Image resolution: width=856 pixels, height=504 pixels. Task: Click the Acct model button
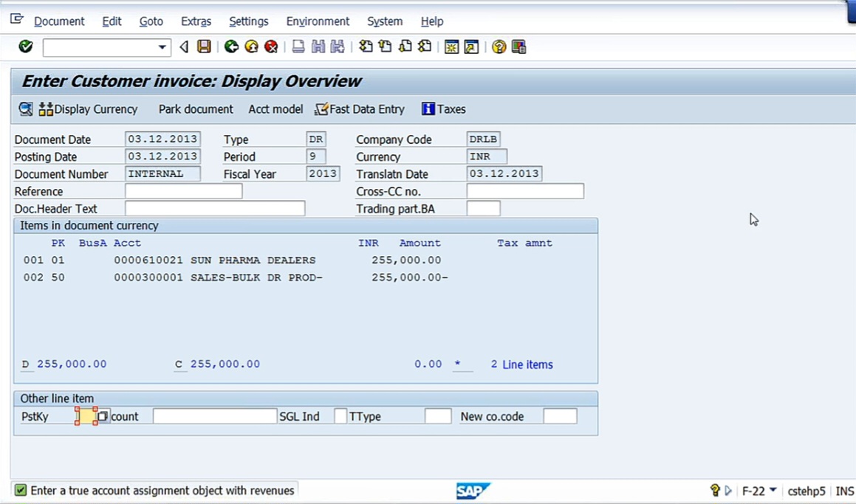(275, 109)
